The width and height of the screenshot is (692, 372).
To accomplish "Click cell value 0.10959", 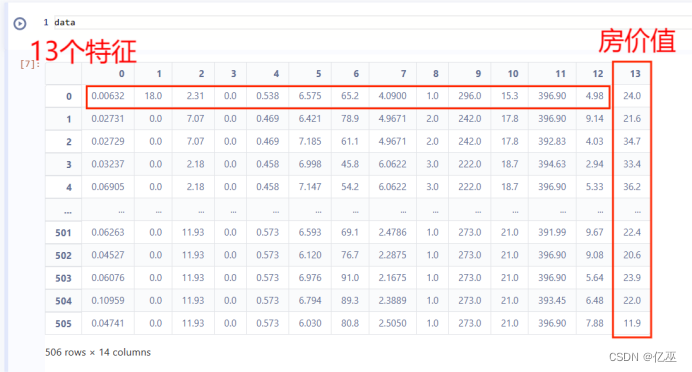I will click(x=108, y=301).
